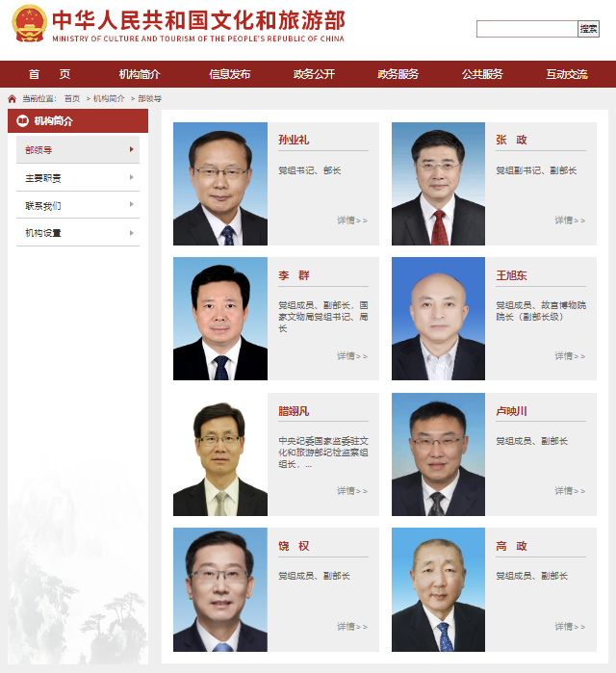Click the home icon in breadcrumb
This screenshot has width=616, height=673.
(12, 99)
